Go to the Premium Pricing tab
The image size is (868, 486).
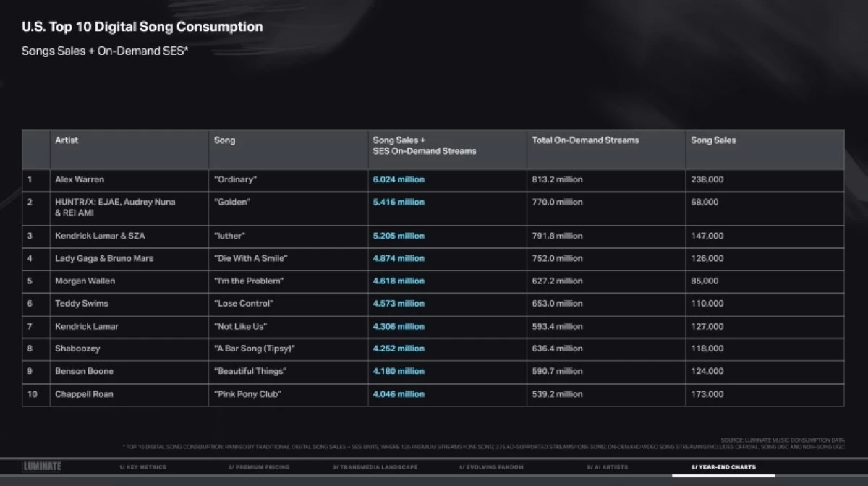(258, 467)
